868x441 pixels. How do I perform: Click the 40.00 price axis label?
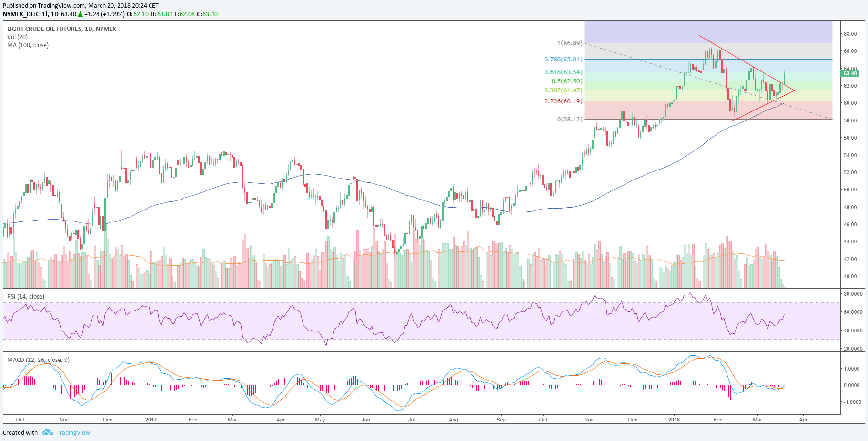point(850,276)
